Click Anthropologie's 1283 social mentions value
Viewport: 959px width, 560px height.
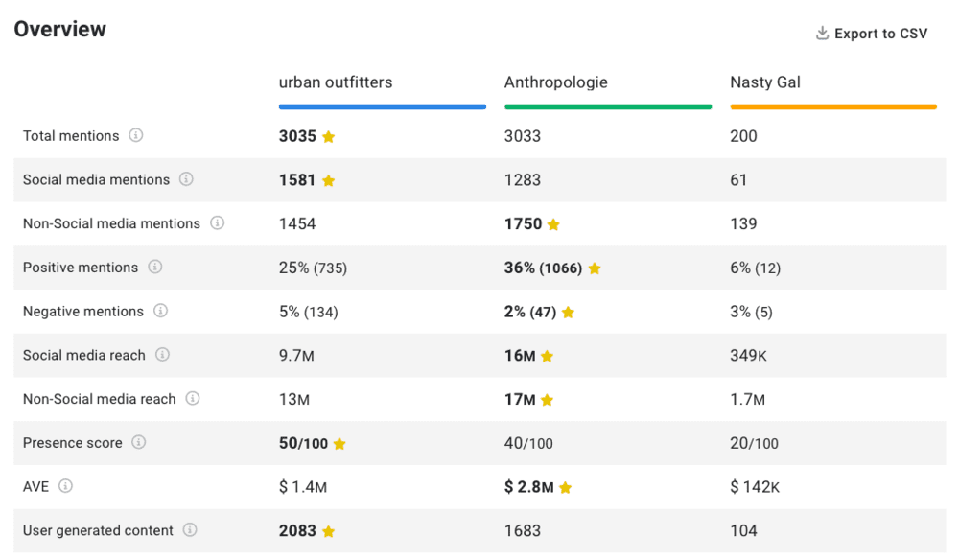(x=523, y=180)
